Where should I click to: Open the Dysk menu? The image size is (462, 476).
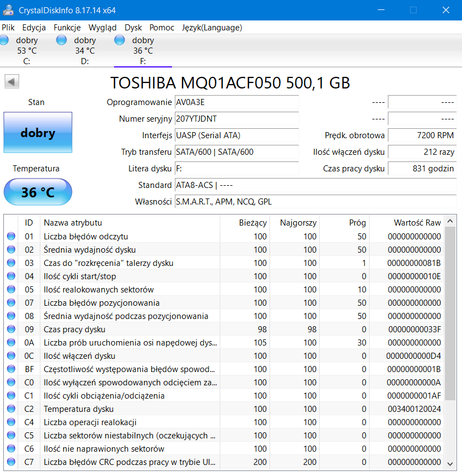click(133, 28)
